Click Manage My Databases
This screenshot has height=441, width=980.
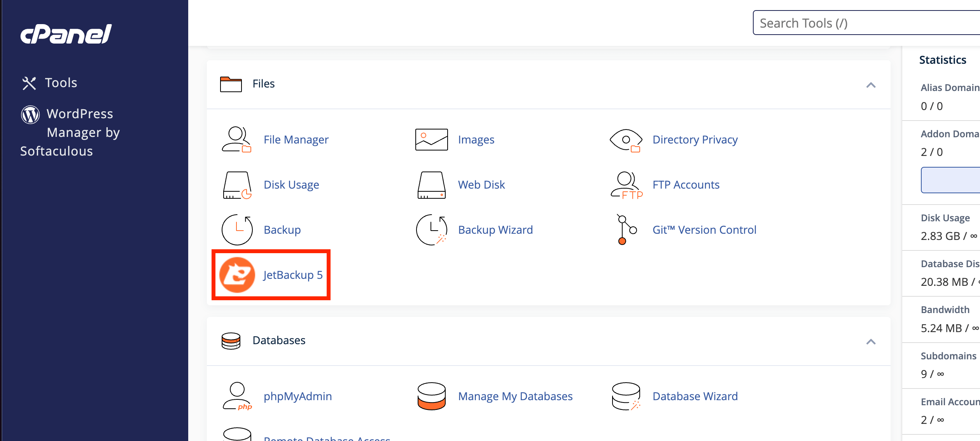point(515,396)
